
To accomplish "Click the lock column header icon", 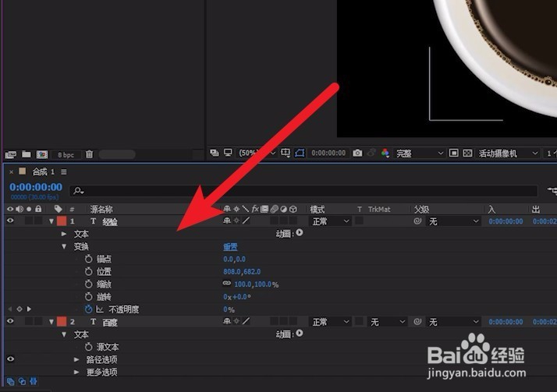I will 38,209.
